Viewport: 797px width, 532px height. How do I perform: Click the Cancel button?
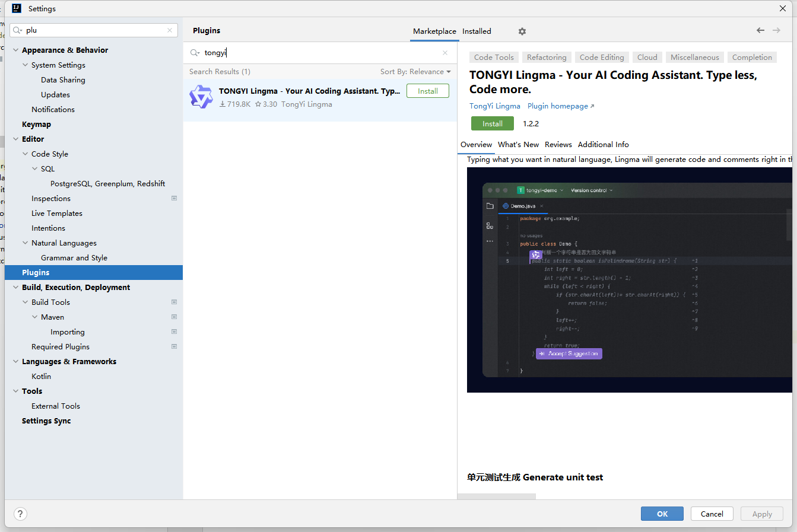(712, 514)
